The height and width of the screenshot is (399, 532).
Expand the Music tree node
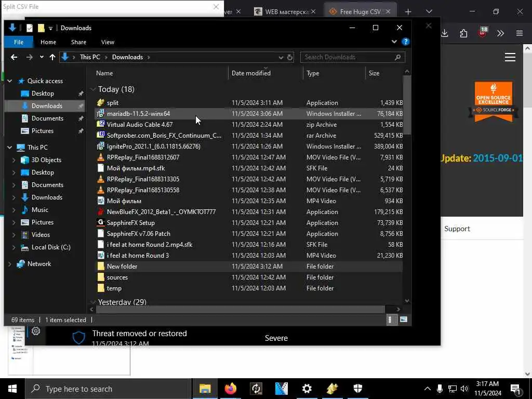[x=14, y=210]
